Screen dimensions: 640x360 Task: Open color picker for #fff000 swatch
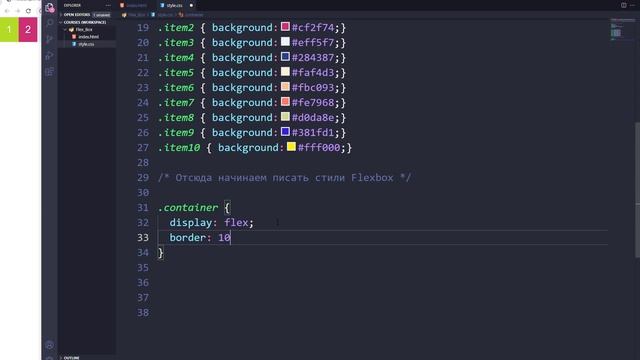(291, 147)
